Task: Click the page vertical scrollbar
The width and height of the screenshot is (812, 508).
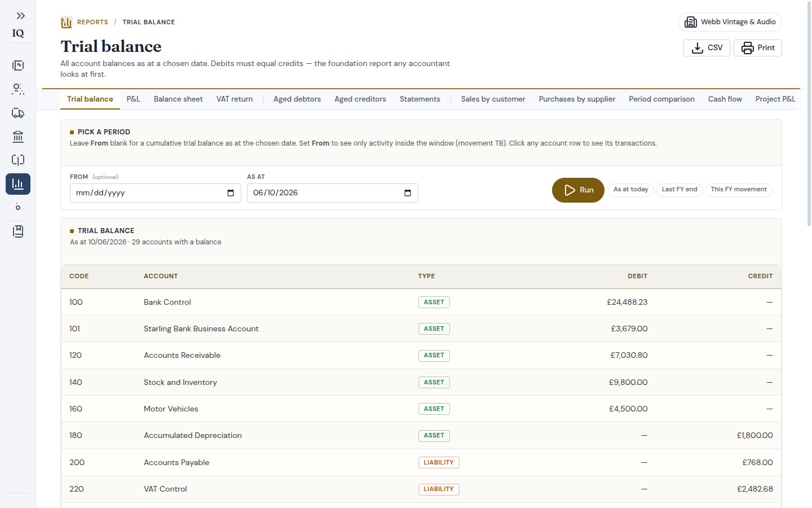Action: (x=809, y=113)
